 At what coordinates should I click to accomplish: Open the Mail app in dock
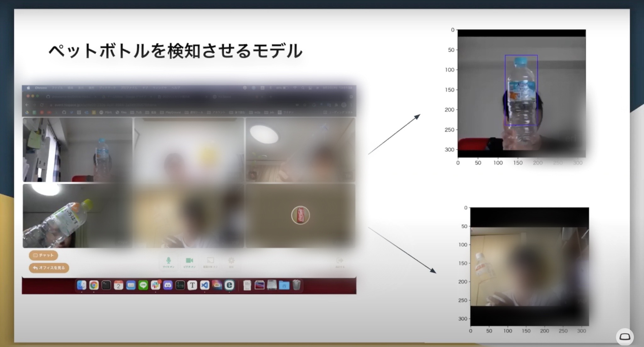[131, 285]
